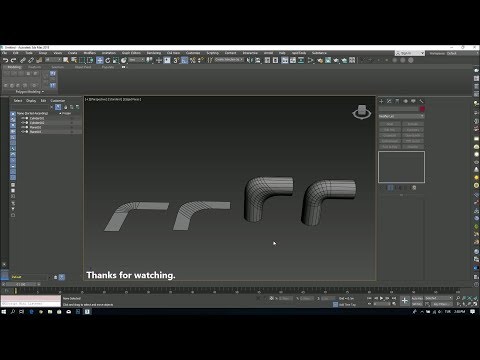Click the ViewCube in the viewport
The image size is (480, 360).
pos(362,112)
